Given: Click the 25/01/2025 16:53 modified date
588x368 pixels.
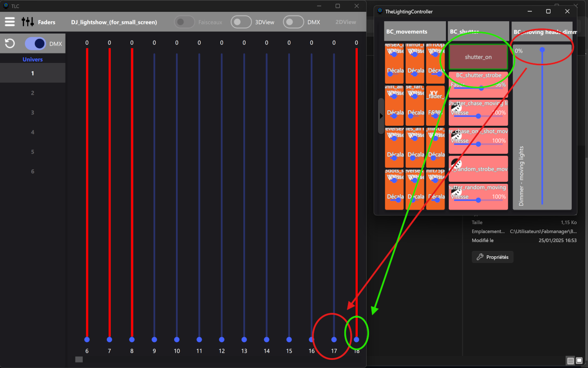Looking at the screenshot, I should tap(558, 240).
